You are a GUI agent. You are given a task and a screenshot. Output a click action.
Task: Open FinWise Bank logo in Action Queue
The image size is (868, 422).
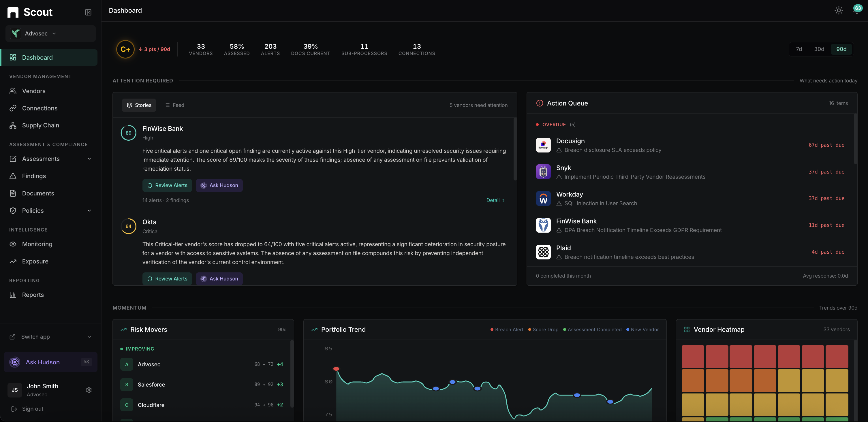tap(544, 225)
